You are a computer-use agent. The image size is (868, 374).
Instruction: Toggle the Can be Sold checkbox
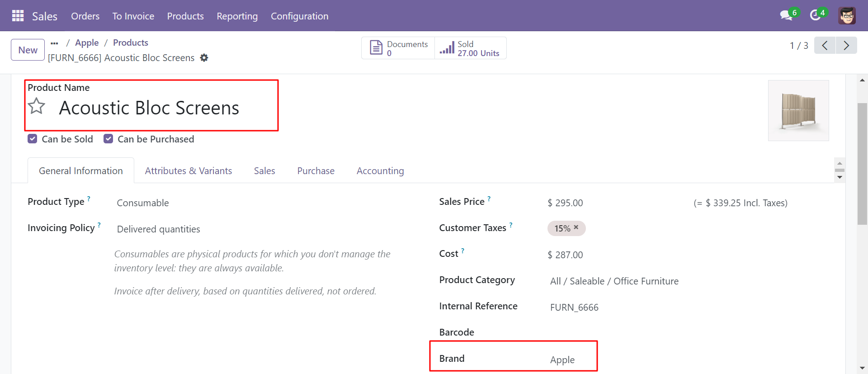(32, 139)
